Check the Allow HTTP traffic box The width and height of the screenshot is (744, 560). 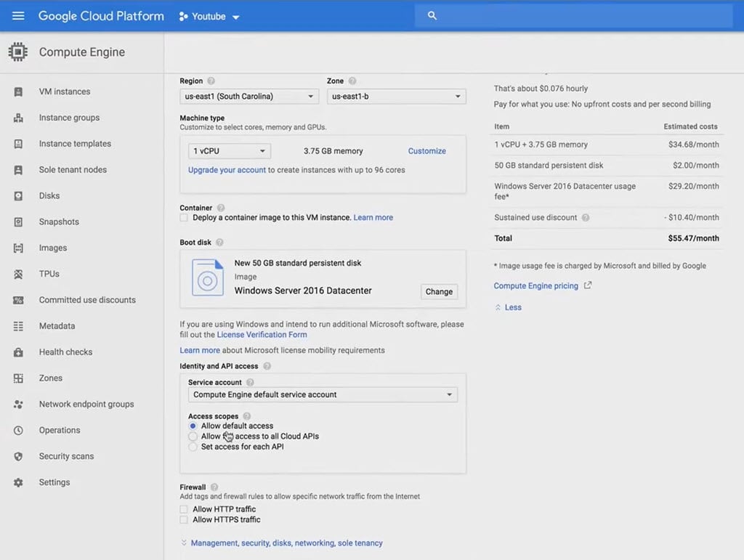coord(184,509)
